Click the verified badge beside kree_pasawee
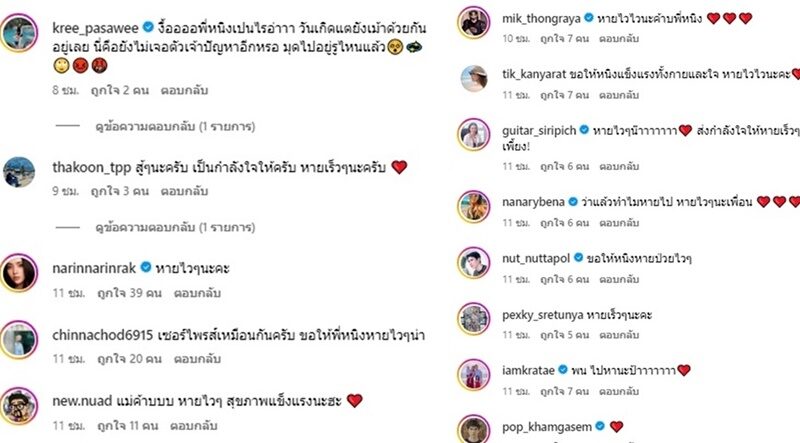This screenshot has height=443, width=800. point(148,27)
